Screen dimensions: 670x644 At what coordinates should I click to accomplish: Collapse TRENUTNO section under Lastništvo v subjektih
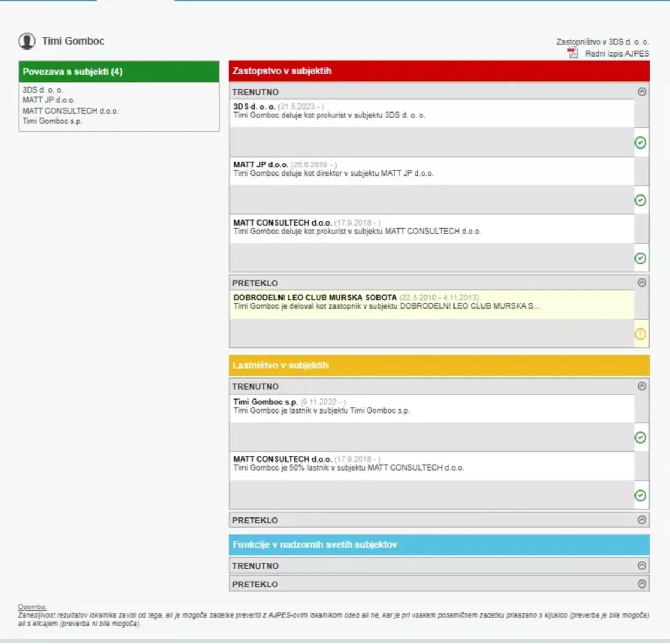(x=641, y=387)
